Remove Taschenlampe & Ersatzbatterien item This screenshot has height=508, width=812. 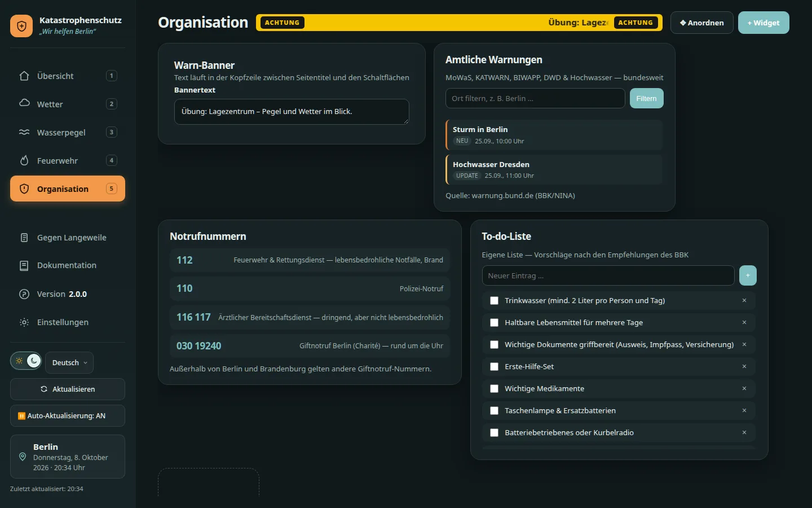(744, 410)
